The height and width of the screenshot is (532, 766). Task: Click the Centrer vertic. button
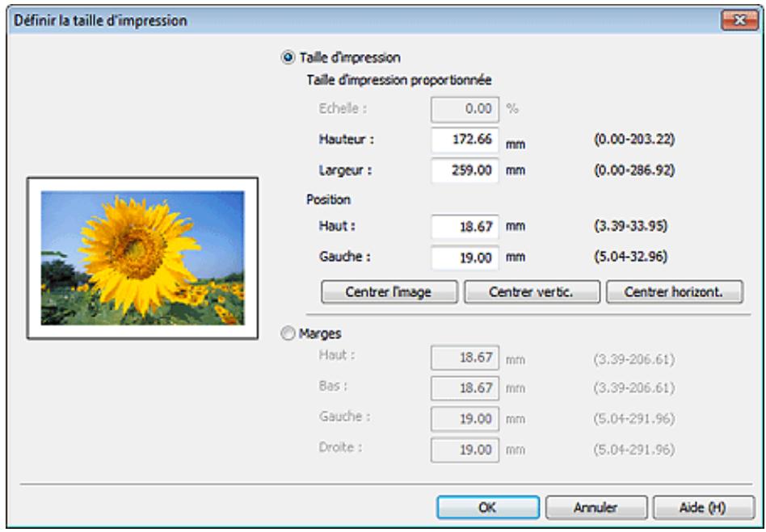click(x=532, y=292)
